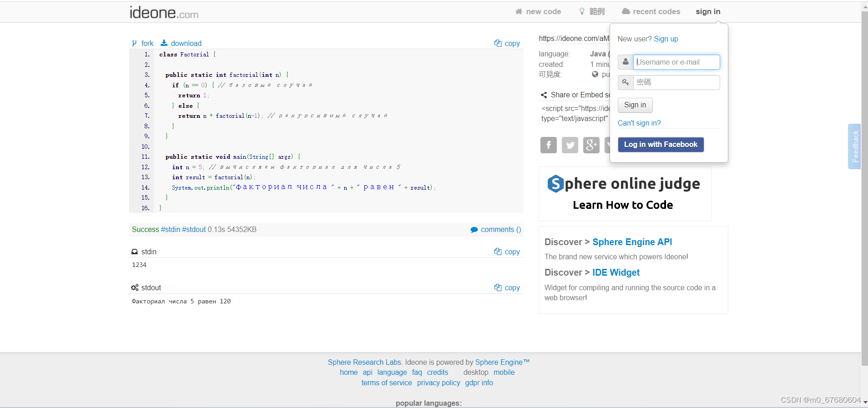Open new code from top menu
The height and width of the screenshot is (408, 868).
tap(538, 11)
